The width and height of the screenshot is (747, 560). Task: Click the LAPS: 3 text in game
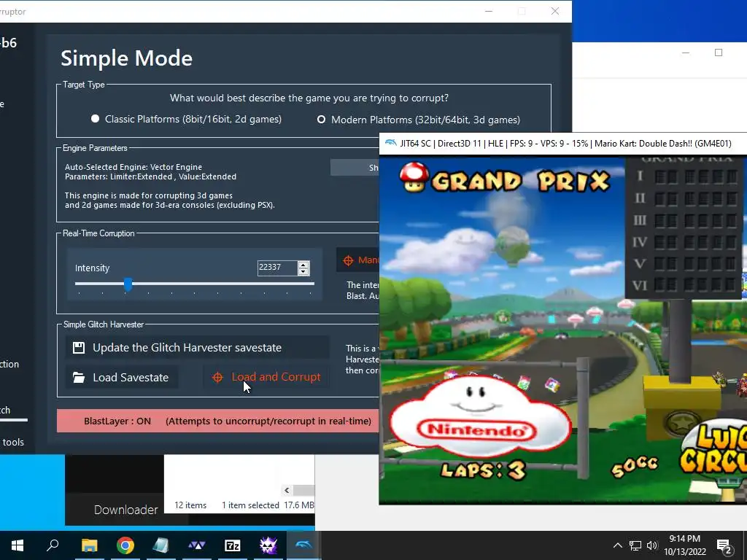pyautogui.click(x=484, y=470)
